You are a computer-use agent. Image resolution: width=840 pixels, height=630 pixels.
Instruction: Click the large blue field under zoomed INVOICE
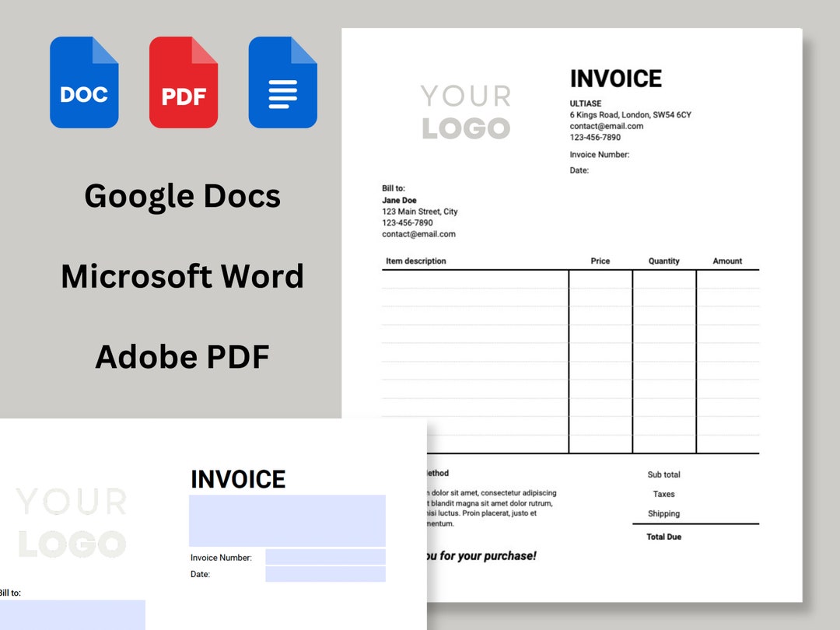(x=287, y=520)
